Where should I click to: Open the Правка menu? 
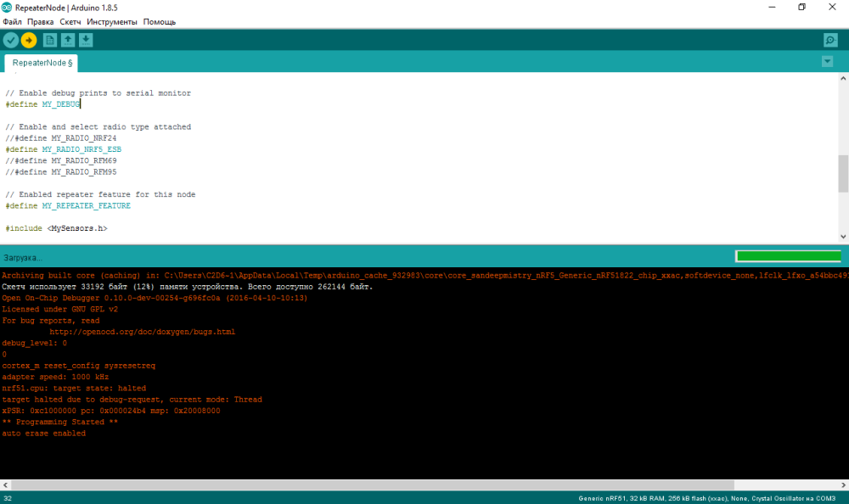[40, 21]
